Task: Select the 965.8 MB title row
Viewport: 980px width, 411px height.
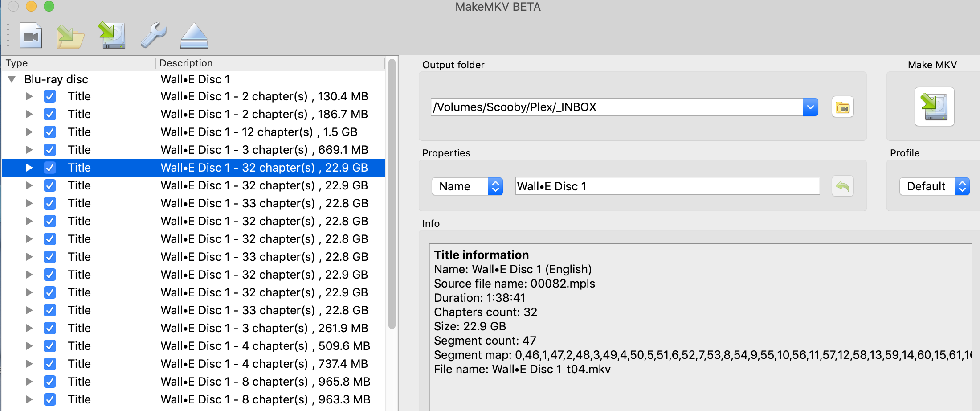Action: pos(193,382)
